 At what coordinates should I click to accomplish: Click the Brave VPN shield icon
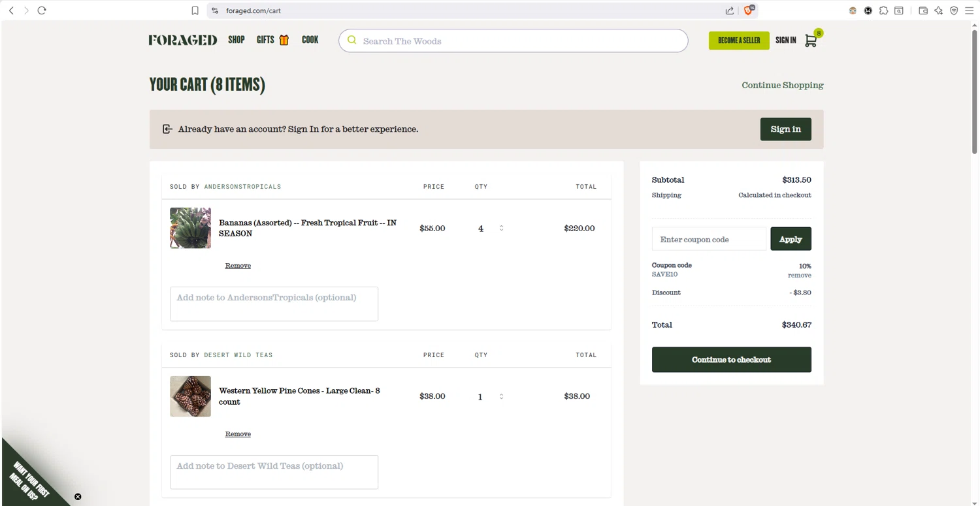pos(954,10)
